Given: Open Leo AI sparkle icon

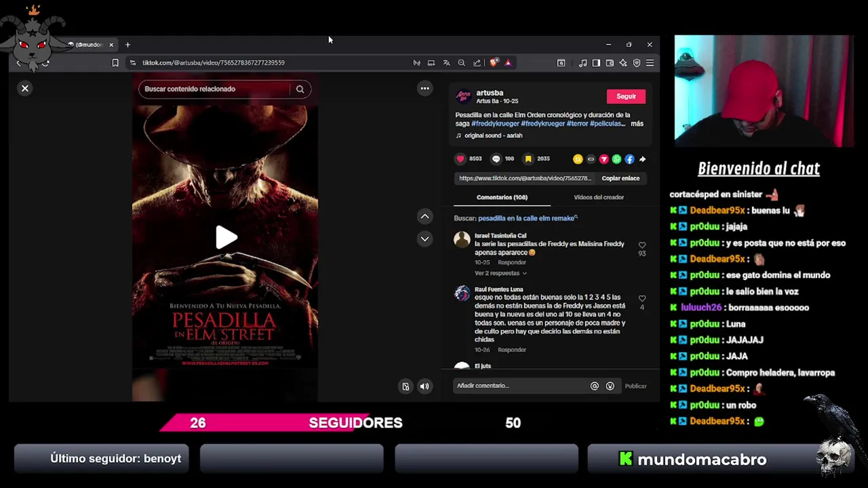Looking at the screenshot, I should tap(623, 63).
